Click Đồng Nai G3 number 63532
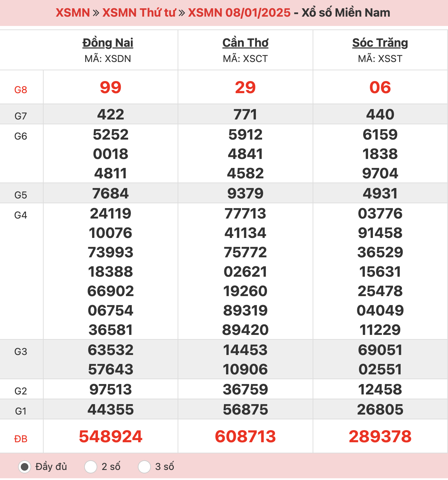The image size is (448, 480). (110, 350)
